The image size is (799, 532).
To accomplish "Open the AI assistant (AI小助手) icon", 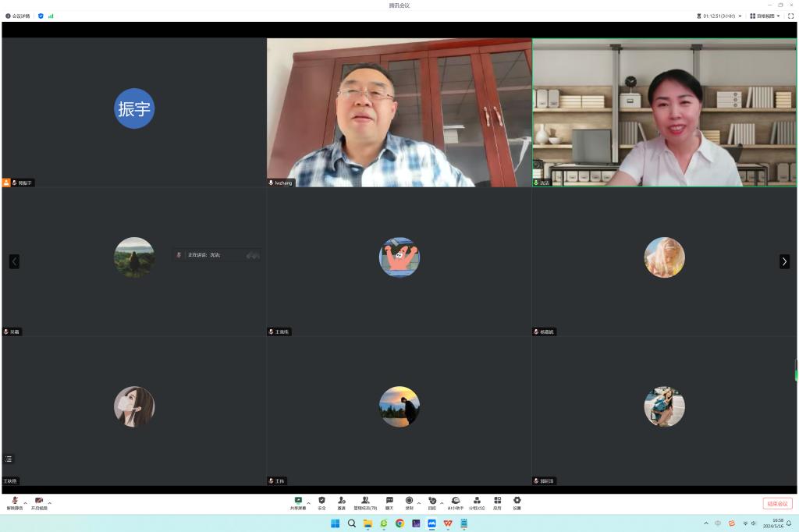I will point(456,501).
